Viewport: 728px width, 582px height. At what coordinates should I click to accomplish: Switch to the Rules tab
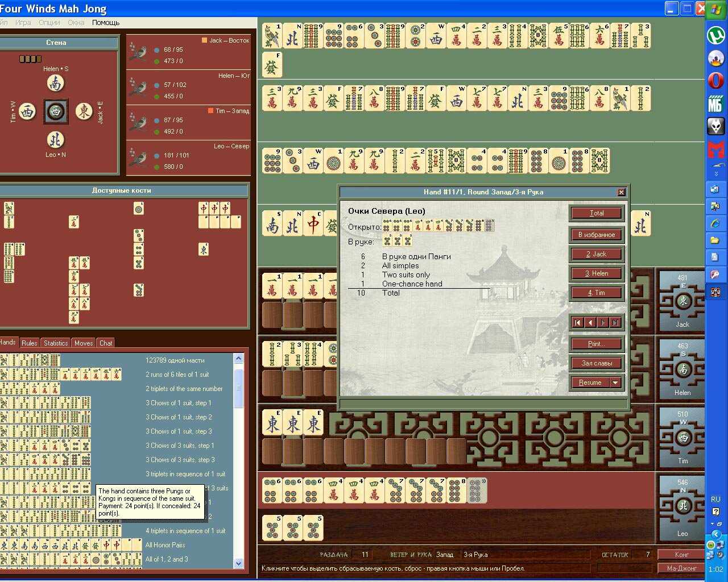[29, 343]
